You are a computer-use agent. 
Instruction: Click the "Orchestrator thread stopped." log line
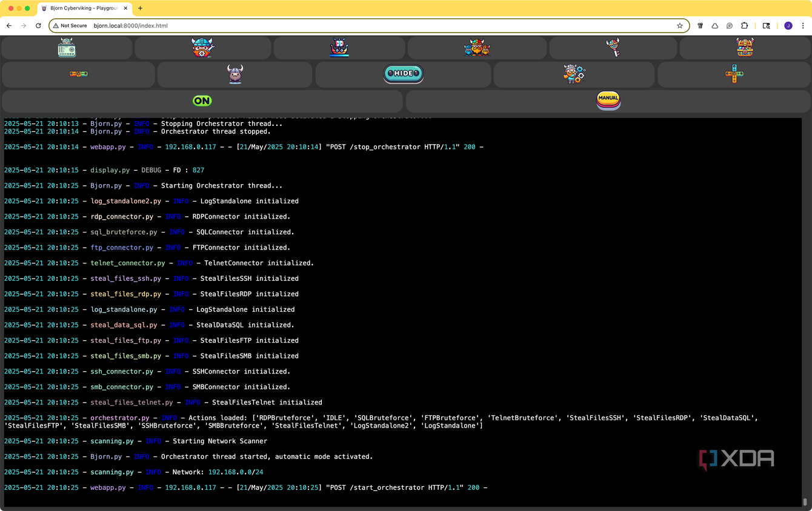point(138,131)
